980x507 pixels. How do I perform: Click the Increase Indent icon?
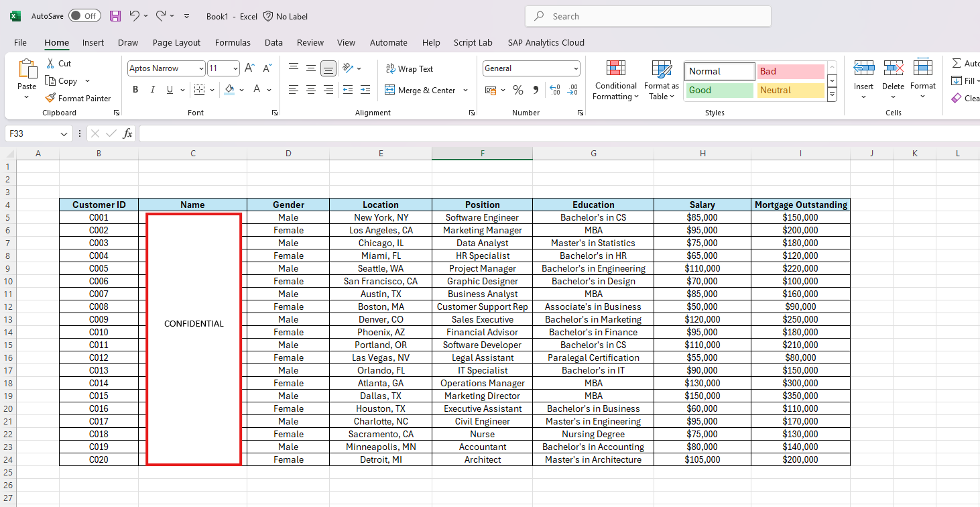pos(365,90)
